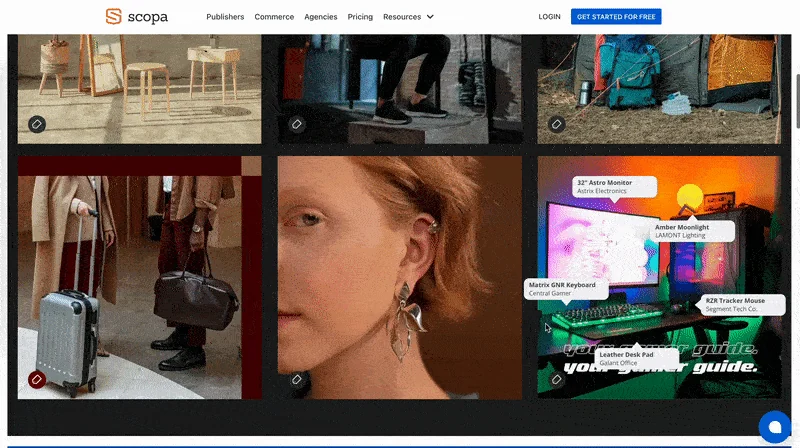Click tag icon on earring portrait photo
Image resolution: width=800 pixels, height=448 pixels.
(297, 379)
